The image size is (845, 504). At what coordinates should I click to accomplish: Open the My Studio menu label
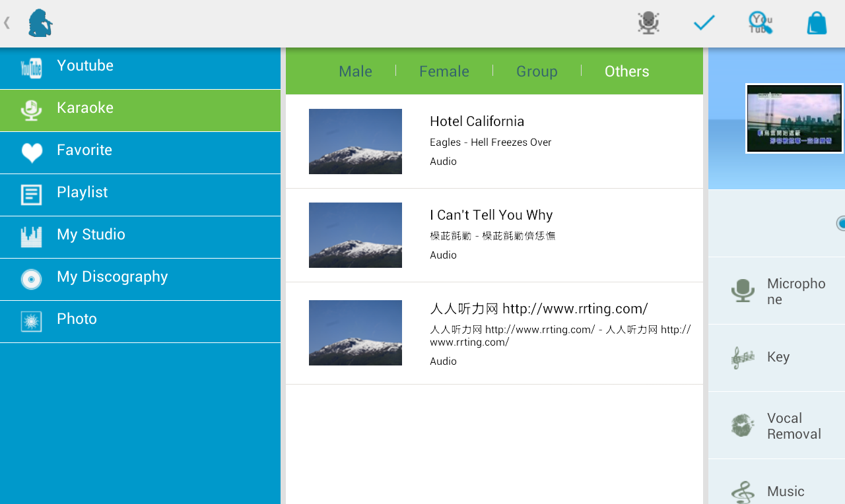91,234
